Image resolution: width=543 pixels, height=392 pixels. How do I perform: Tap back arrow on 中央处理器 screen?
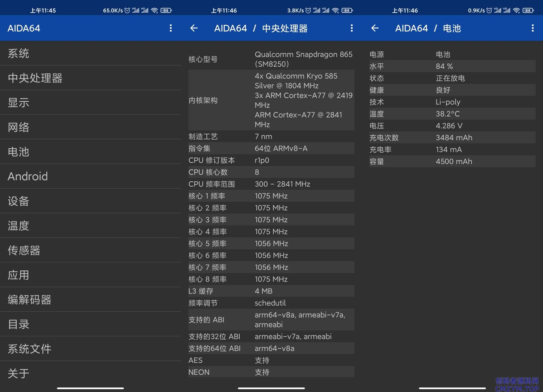(194, 28)
